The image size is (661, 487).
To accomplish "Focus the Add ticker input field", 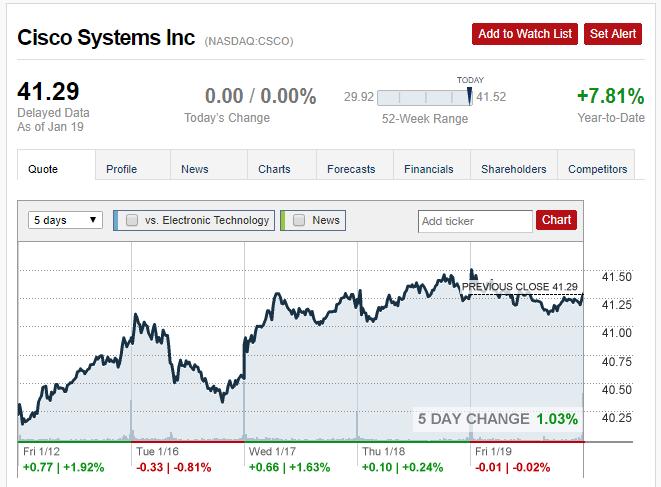I will 475,221.
